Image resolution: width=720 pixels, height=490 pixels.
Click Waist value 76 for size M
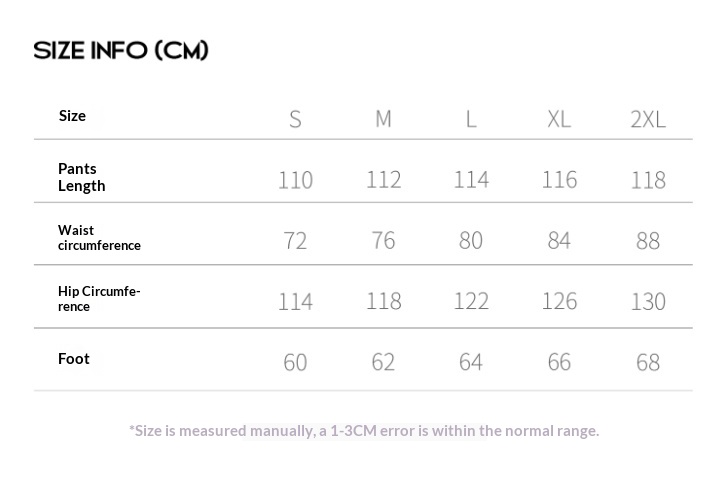pos(383,241)
